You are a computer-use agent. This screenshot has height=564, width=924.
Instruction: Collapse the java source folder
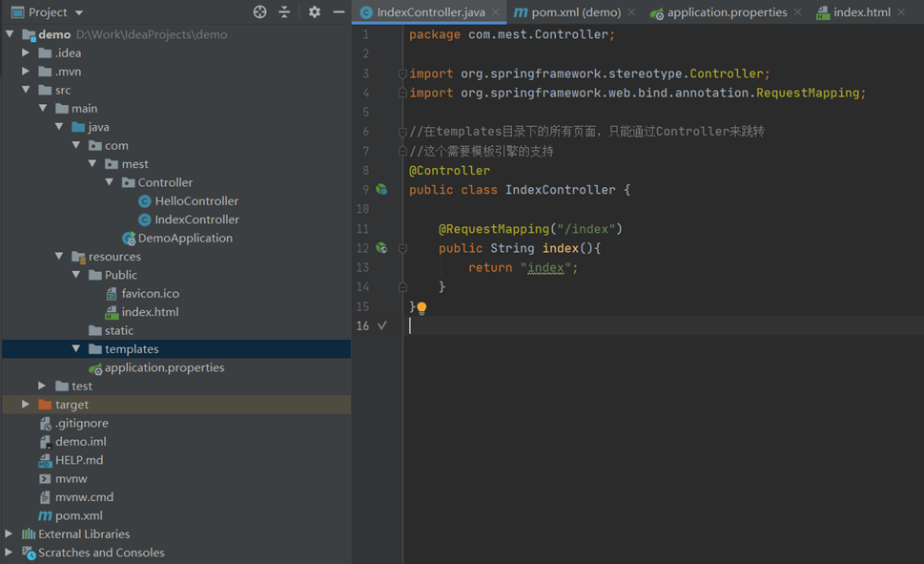coord(59,126)
